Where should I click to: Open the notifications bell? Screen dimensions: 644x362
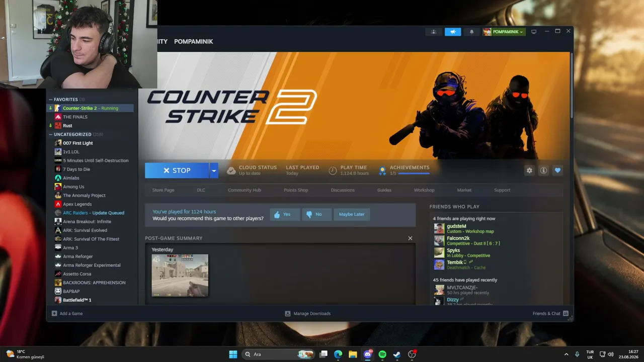[471, 32]
